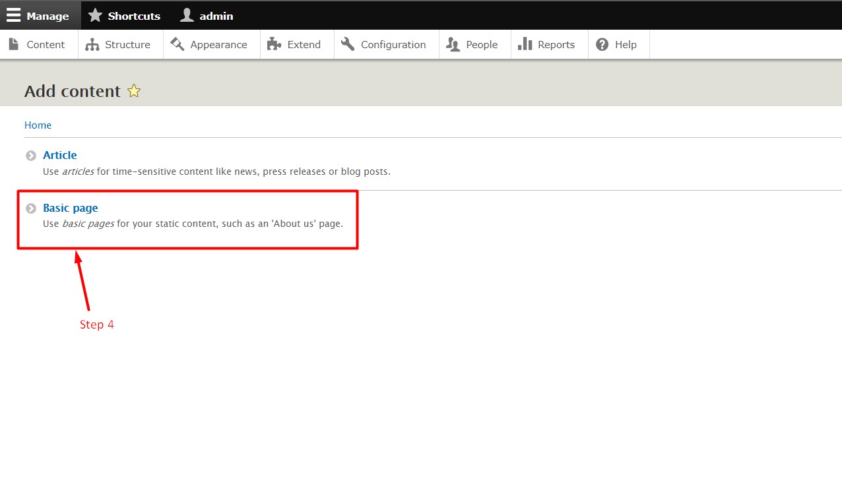Click the bar chart icon beside Reports
Image resolution: width=842 pixels, height=504 pixels.
(525, 44)
